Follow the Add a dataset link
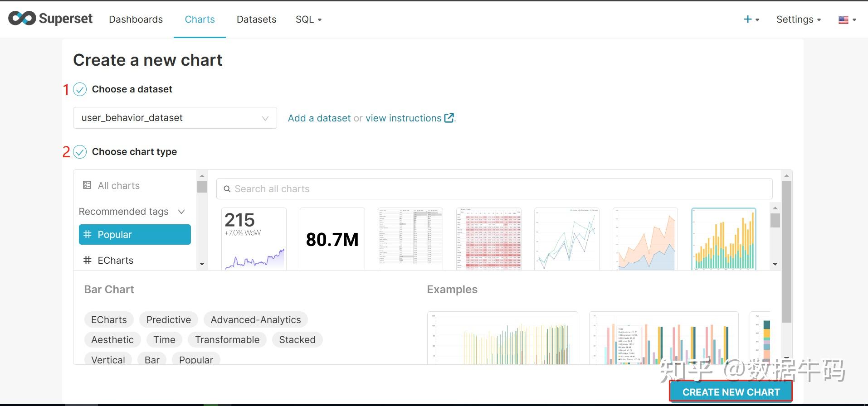Screen dimensions: 868x406 pos(319,118)
